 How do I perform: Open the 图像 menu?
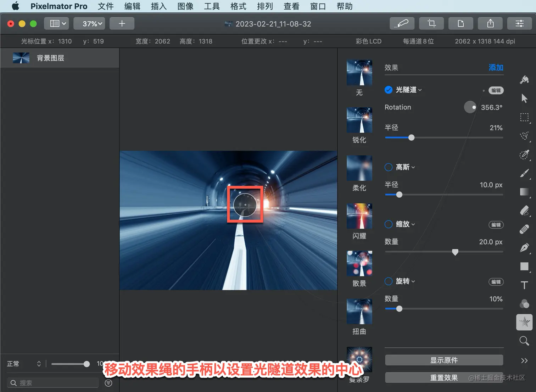click(x=185, y=6)
